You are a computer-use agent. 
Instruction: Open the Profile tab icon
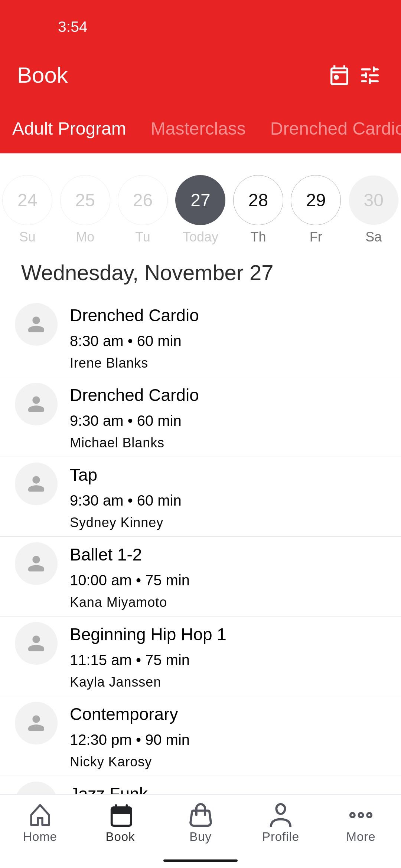point(280,816)
